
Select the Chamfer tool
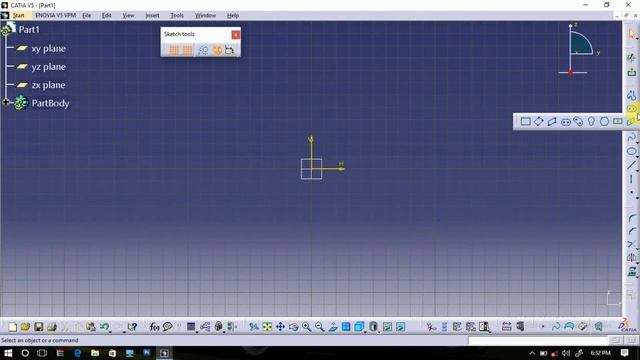pos(632,231)
